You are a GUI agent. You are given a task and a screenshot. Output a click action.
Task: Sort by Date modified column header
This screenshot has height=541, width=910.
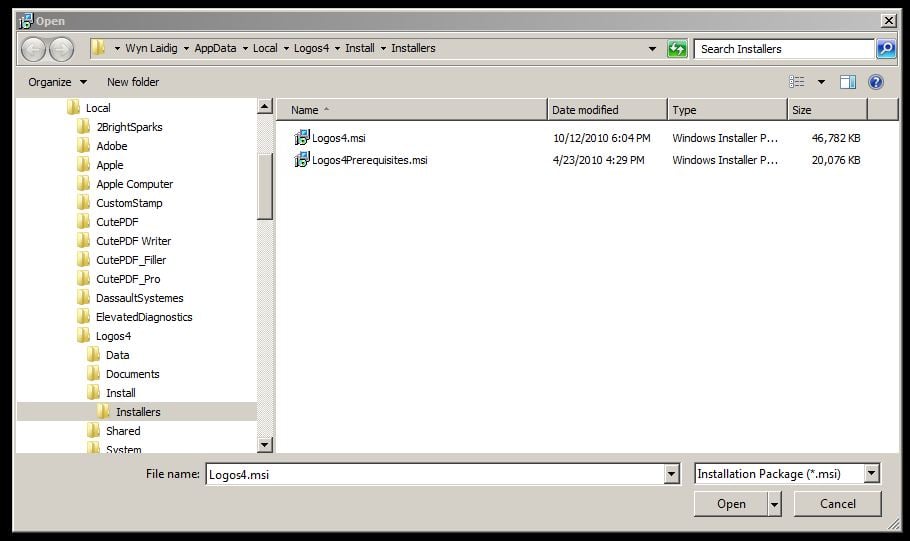pyautogui.click(x=607, y=110)
